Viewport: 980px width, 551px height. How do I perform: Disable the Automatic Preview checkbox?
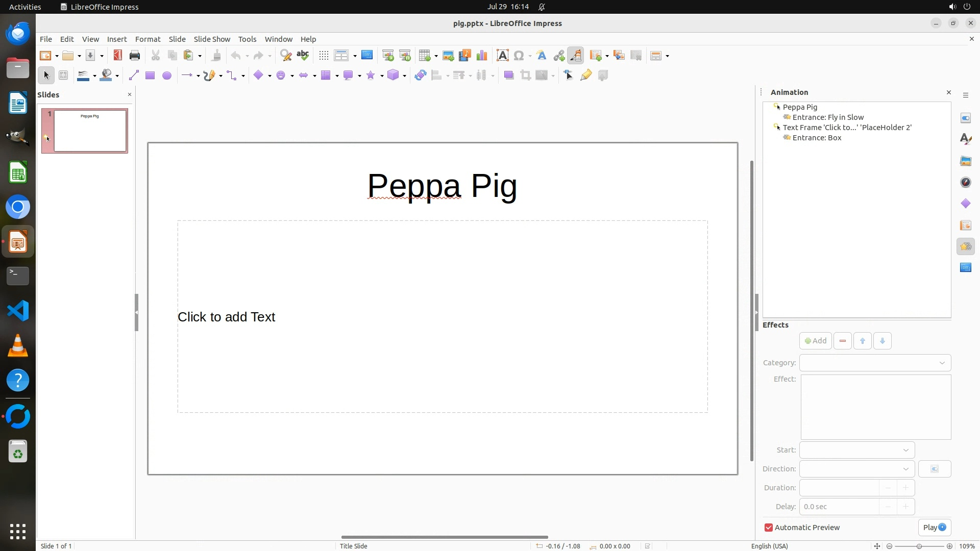pos(769,528)
